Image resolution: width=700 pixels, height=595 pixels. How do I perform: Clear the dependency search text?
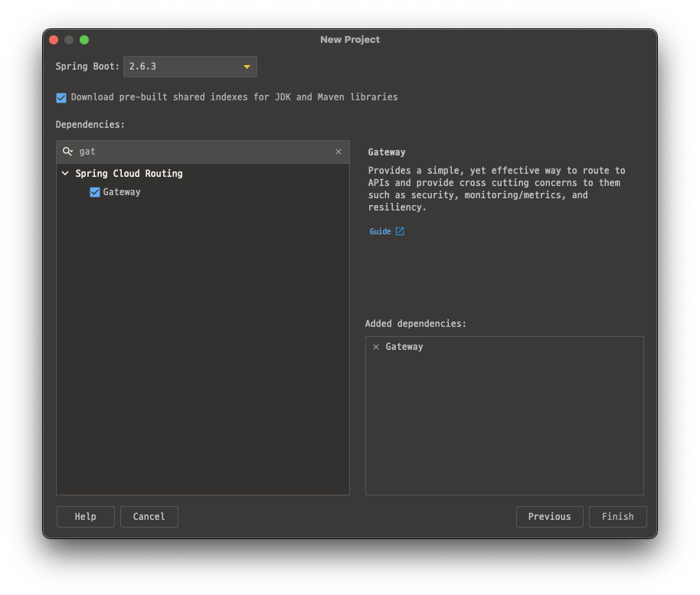click(x=339, y=152)
